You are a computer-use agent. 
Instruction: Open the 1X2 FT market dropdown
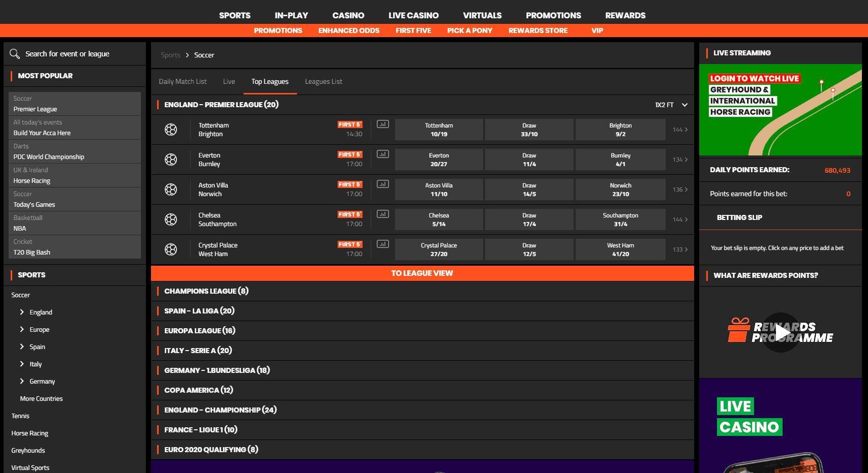pos(671,105)
